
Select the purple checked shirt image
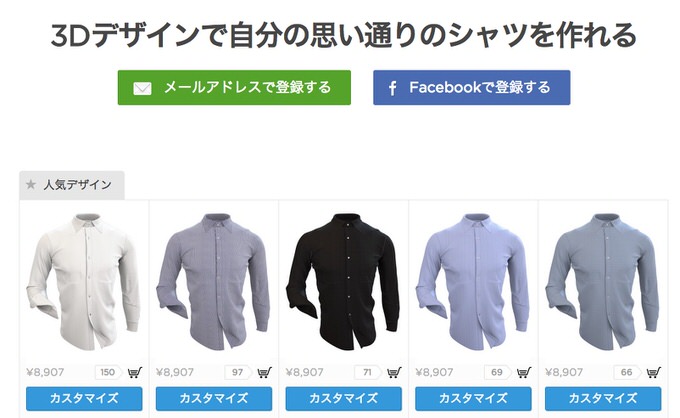214,281
